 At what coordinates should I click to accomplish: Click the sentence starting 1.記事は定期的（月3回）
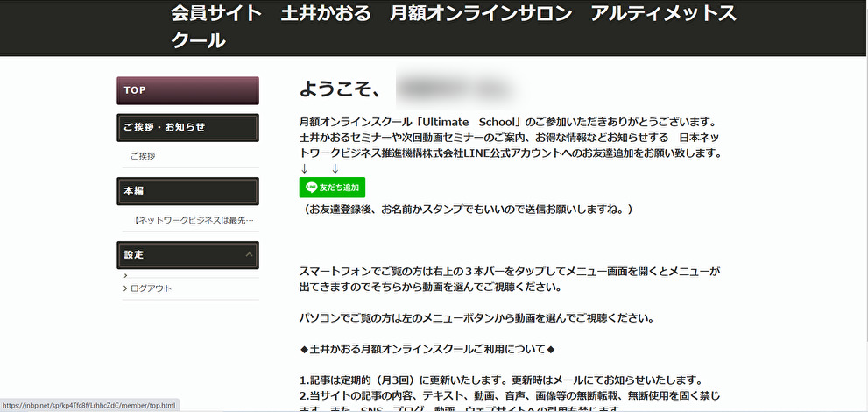click(x=501, y=381)
